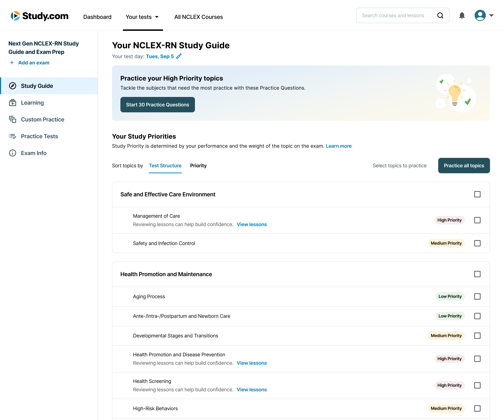Tick the Ante-/Intra-/Postpartum and Newborn Care checkbox
This screenshot has height=420, width=504.
[x=477, y=316]
